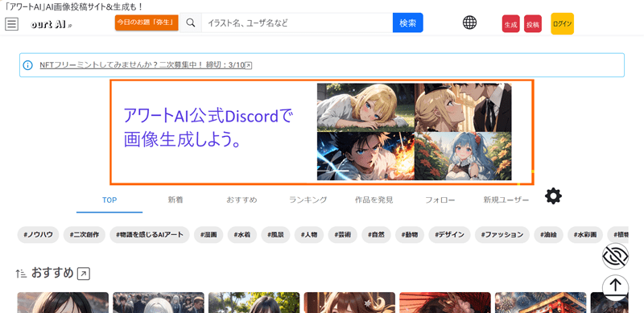Image resolution: width=644 pixels, height=313 pixels.
Task: Select the #人物 tag chip
Action: [x=309, y=235]
